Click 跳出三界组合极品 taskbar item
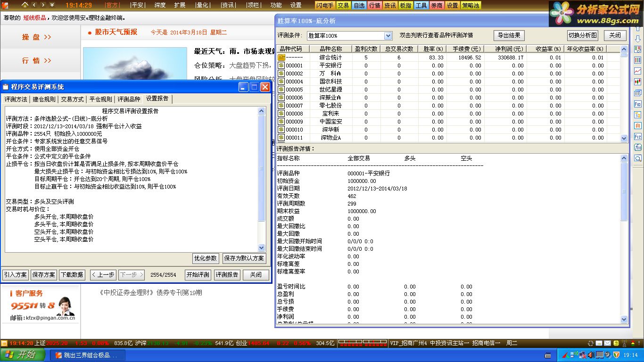644x362 pixels. (88, 355)
